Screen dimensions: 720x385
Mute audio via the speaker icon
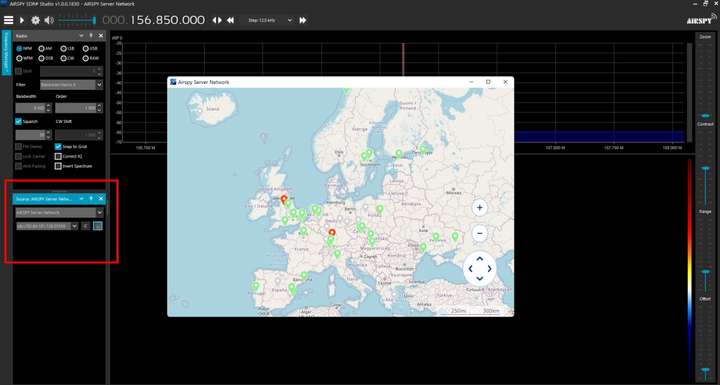49,20
